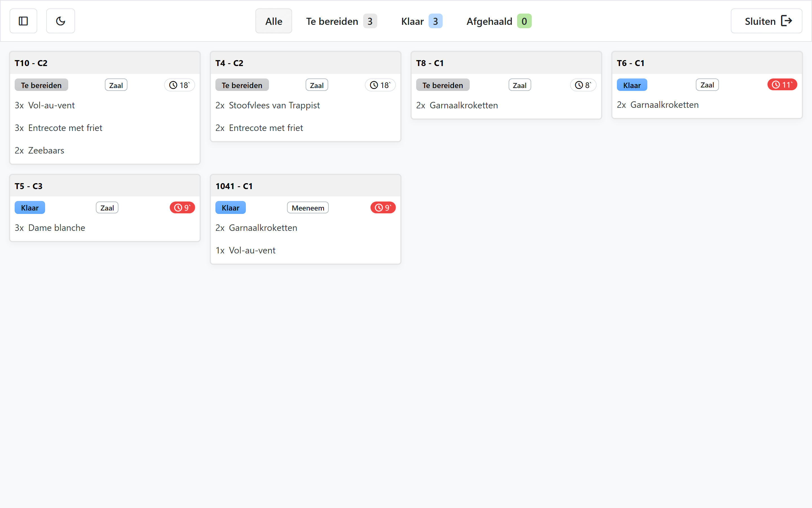
Task: Click the Zaal tag on T5 - C3
Action: 107,208
